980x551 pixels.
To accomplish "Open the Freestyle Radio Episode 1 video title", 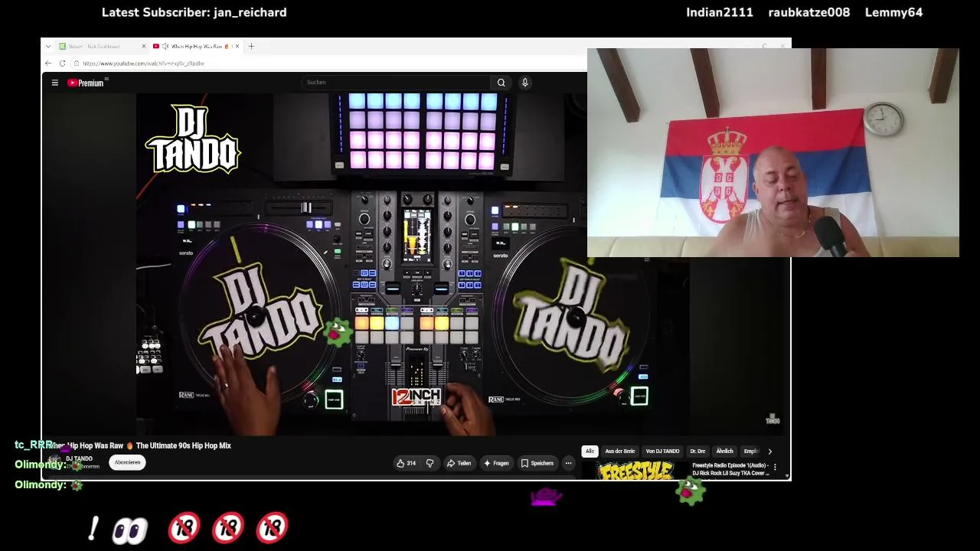I will 730,469.
